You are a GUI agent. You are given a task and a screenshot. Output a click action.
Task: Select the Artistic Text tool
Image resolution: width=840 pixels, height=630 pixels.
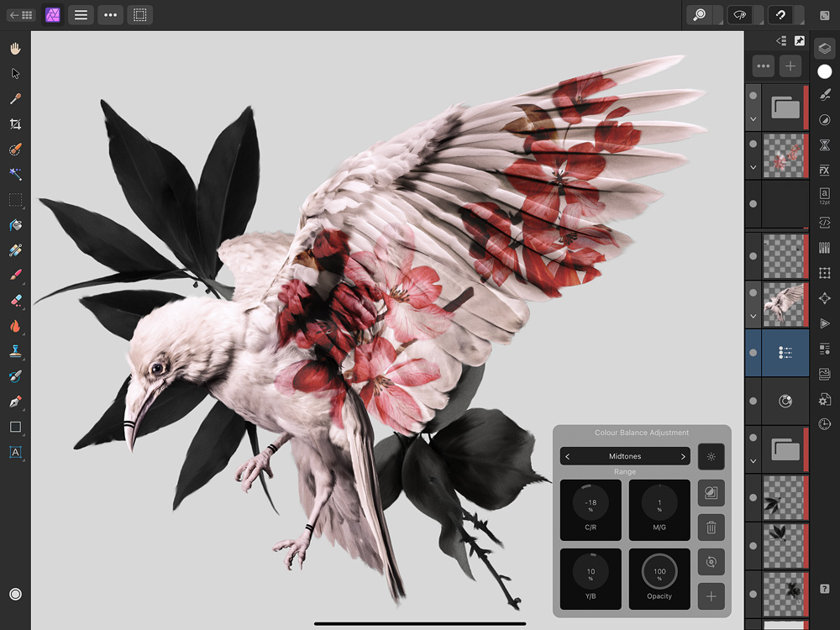(x=15, y=452)
